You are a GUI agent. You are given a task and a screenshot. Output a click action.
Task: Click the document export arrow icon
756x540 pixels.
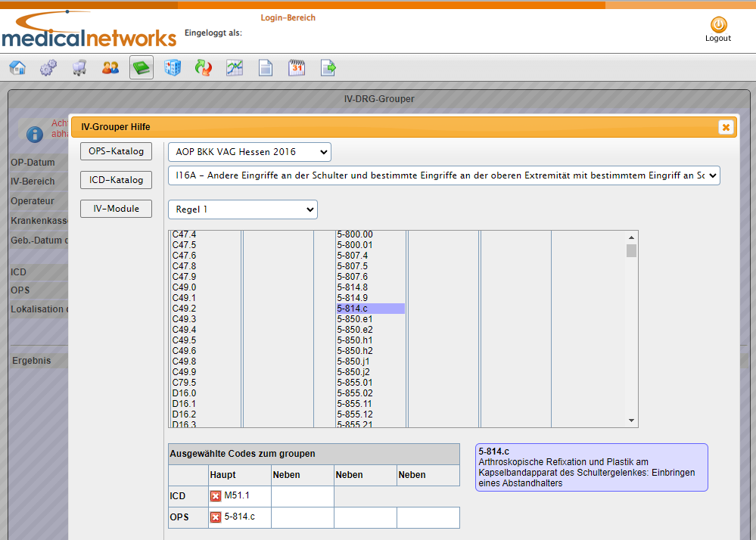[x=328, y=67]
